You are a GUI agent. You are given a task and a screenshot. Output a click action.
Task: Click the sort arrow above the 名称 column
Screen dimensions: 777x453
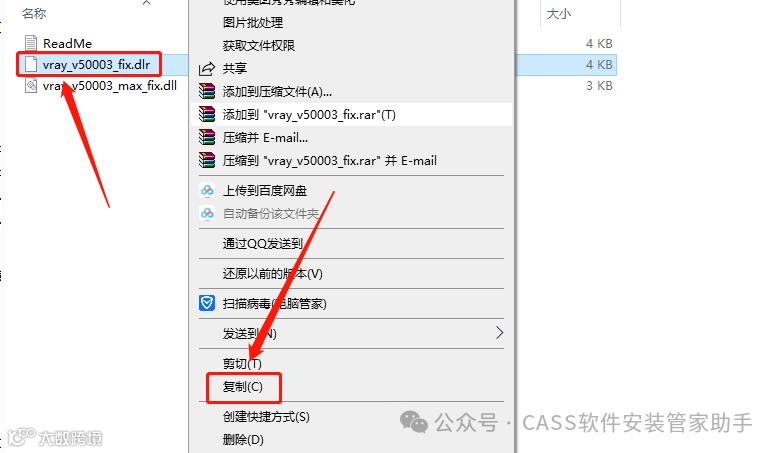tap(146, 3)
